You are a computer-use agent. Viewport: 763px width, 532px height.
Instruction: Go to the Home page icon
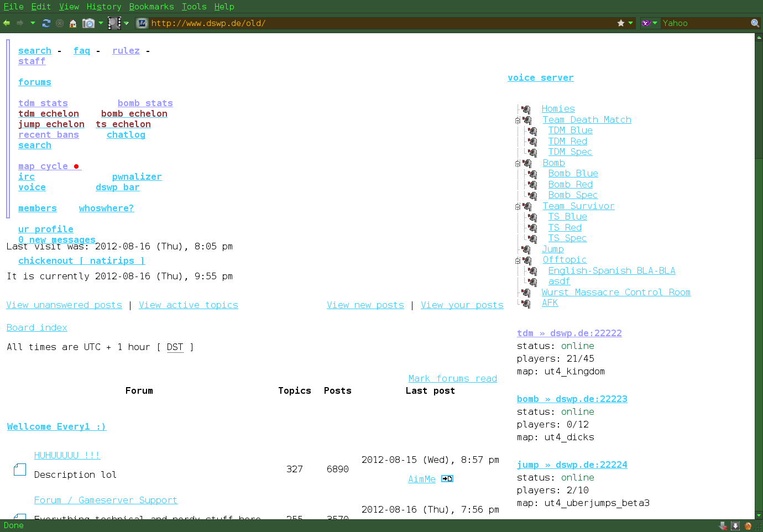tap(72, 23)
